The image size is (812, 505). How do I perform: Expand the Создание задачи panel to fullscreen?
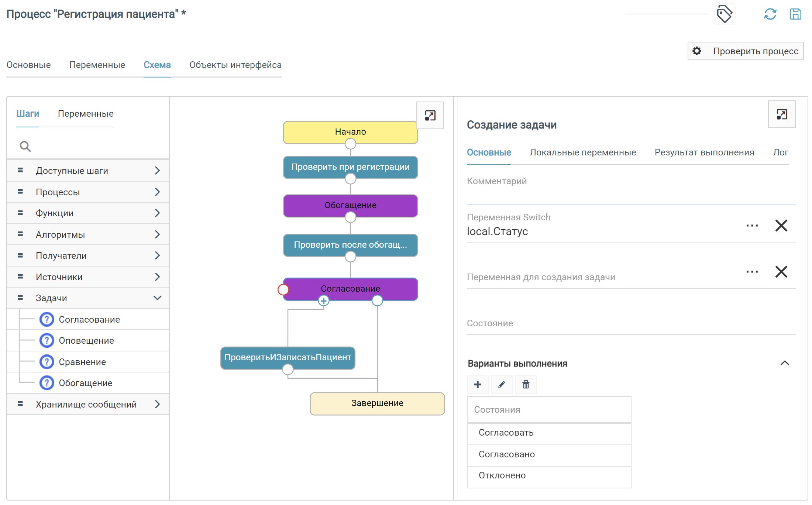pyautogui.click(x=782, y=114)
